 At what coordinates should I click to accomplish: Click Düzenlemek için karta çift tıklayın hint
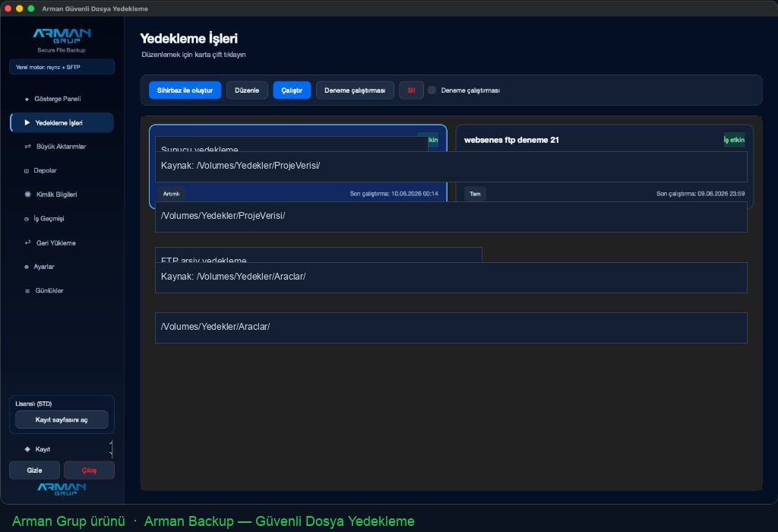click(194, 55)
